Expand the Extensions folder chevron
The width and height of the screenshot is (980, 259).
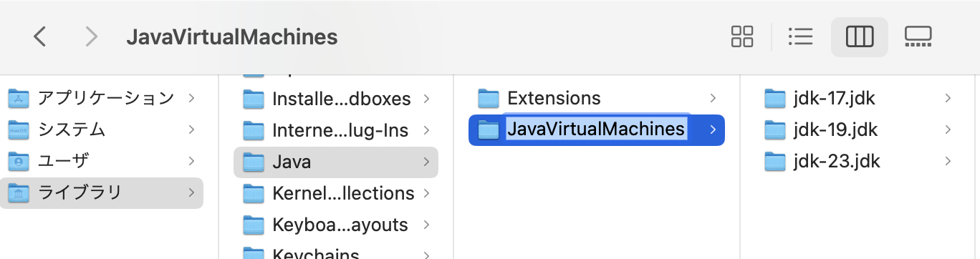(x=712, y=98)
